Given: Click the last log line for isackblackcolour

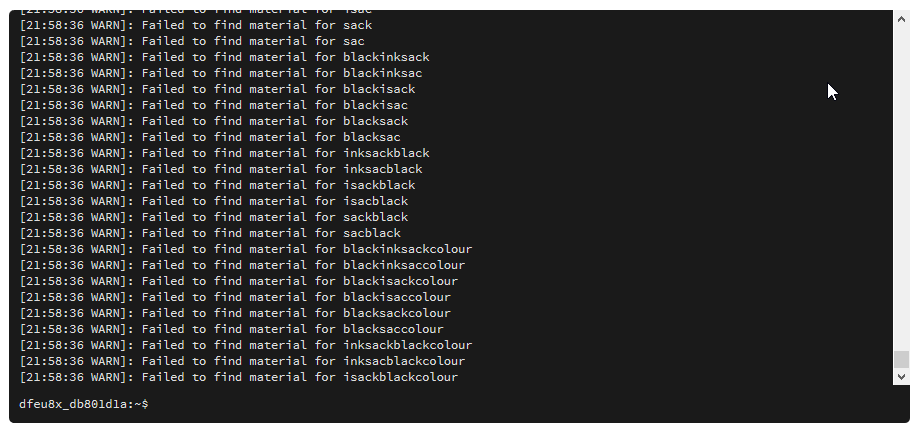Looking at the screenshot, I should [x=238, y=377].
